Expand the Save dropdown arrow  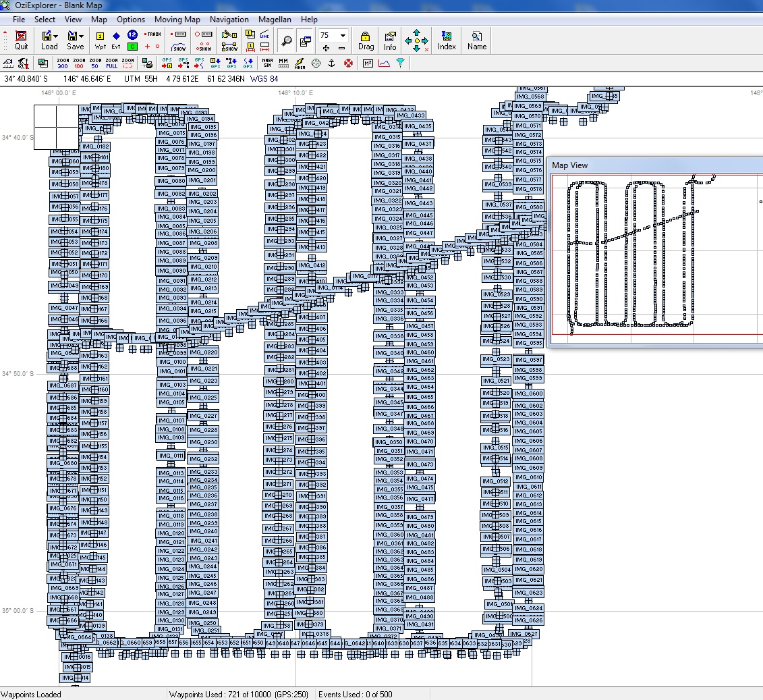81,36
